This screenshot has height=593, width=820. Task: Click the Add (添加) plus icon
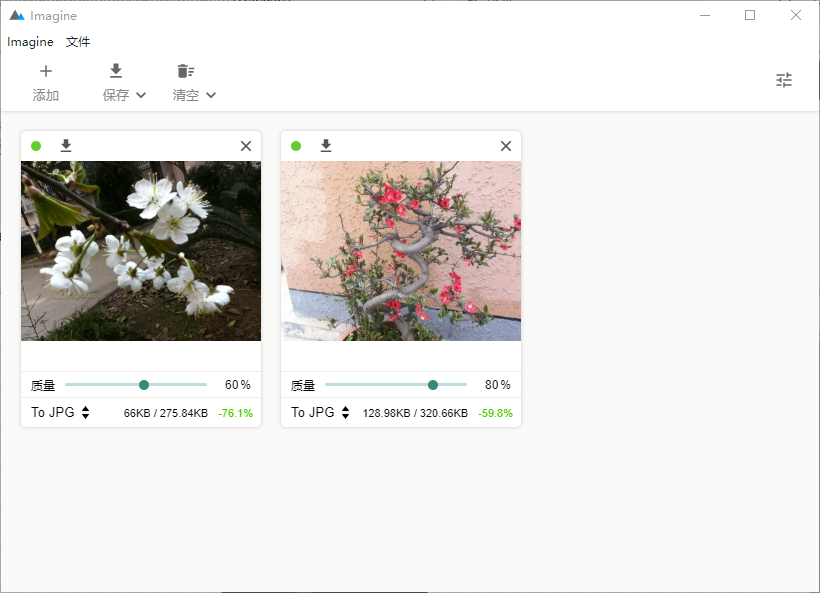pos(46,71)
